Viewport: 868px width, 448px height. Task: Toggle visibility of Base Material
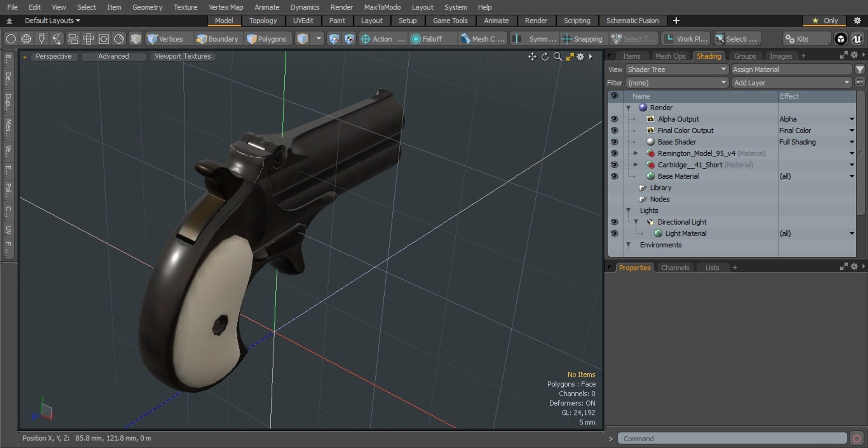click(x=614, y=176)
